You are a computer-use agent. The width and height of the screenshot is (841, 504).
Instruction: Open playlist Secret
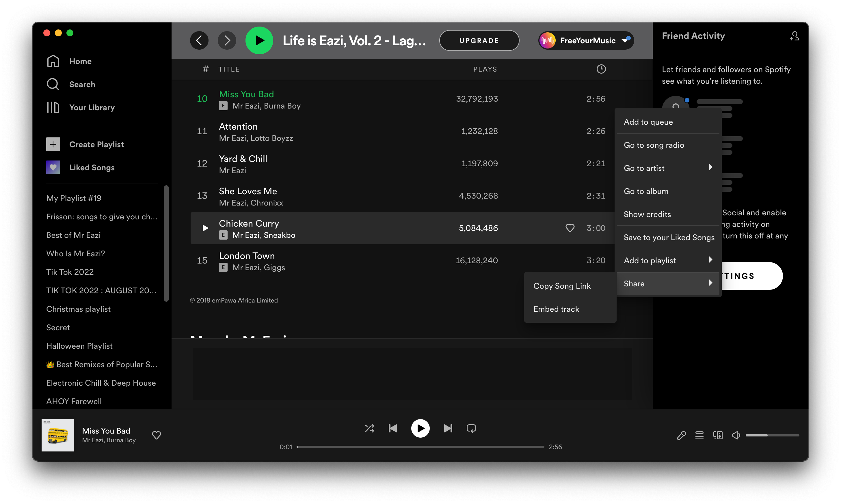tap(58, 327)
